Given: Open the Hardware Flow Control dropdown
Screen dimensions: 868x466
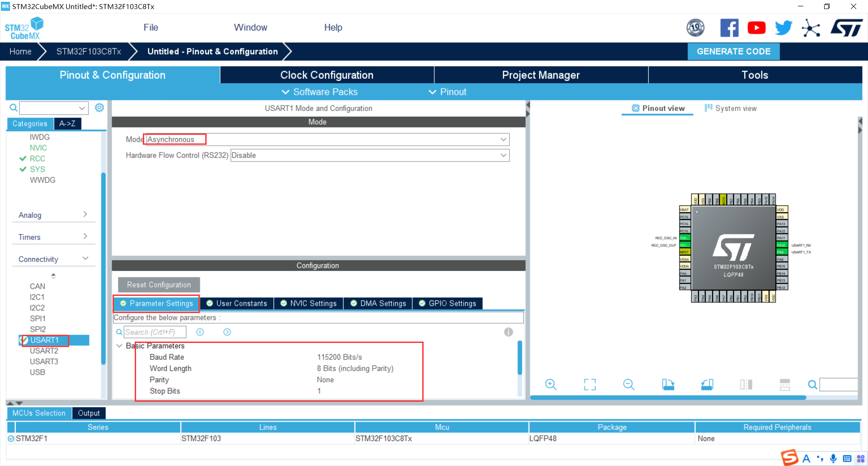Looking at the screenshot, I should 370,155.
